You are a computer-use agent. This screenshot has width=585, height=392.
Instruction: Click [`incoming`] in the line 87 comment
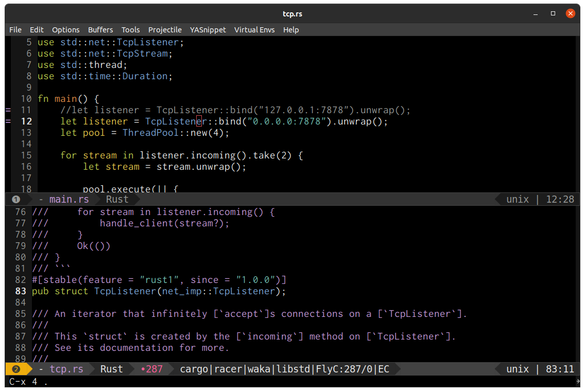click(x=270, y=336)
